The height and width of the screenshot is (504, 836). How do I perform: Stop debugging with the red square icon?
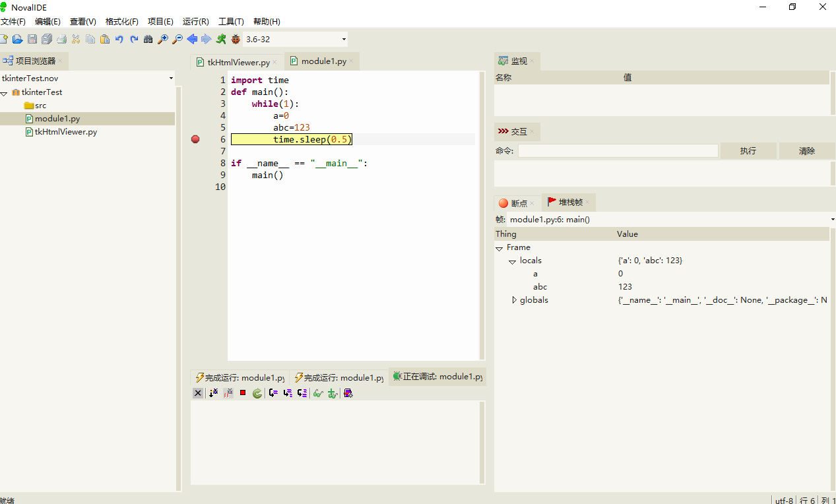pyautogui.click(x=243, y=393)
